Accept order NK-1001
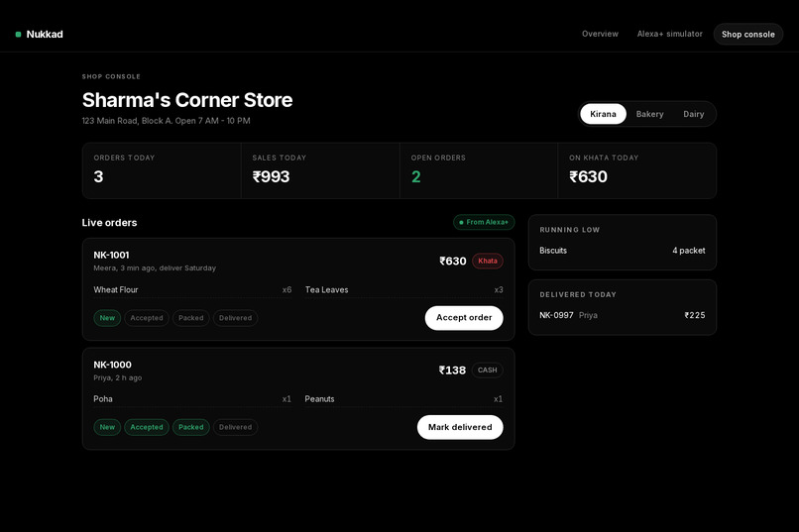This screenshot has width=799, height=532. click(x=464, y=318)
